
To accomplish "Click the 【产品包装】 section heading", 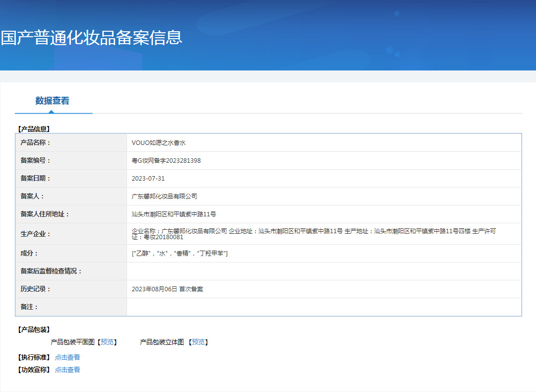I will point(34,329).
